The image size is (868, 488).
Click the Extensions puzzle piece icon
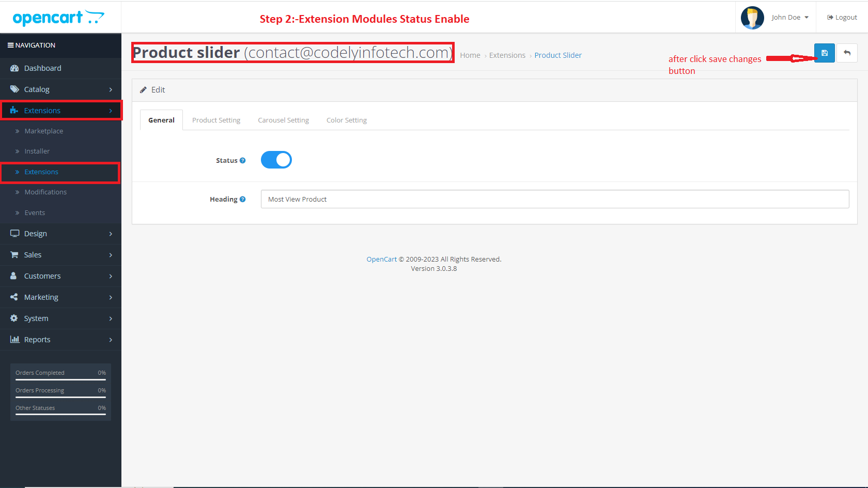tap(14, 111)
